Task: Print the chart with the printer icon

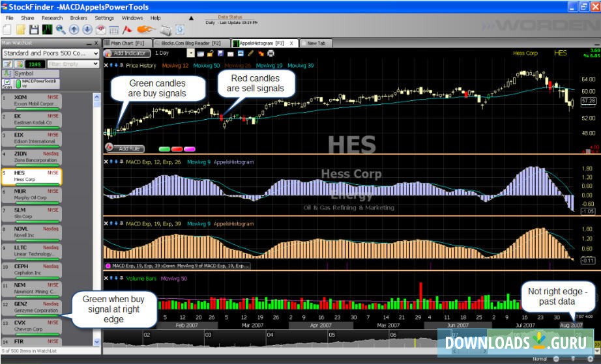Action: coord(271,53)
